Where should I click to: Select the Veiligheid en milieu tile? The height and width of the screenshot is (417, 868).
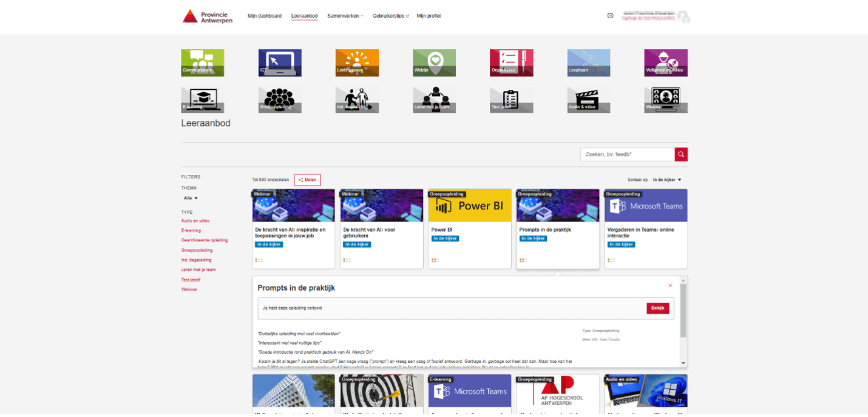[x=665, y=63]
